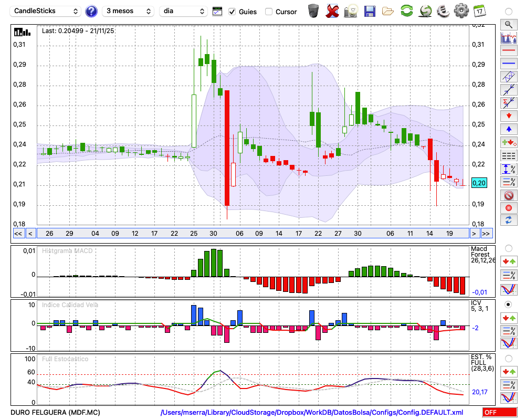Image resolution: width=525 pixels, height=420 pixels.
Task: Select the red horizontal line drawing tool
Action: pyautogui.click(x=508, y=51)
